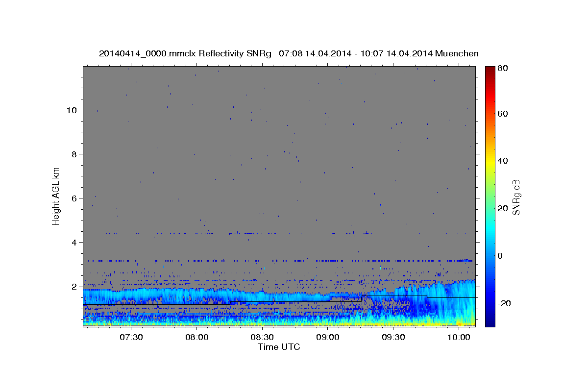
Task: Click the height tick label 10
Action: [71, 110]
